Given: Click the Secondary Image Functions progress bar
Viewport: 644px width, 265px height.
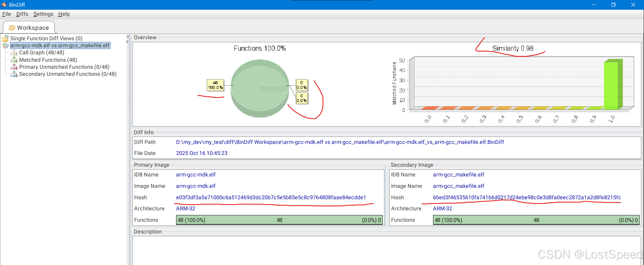Looking at the screenshot, I should (536, 220).
